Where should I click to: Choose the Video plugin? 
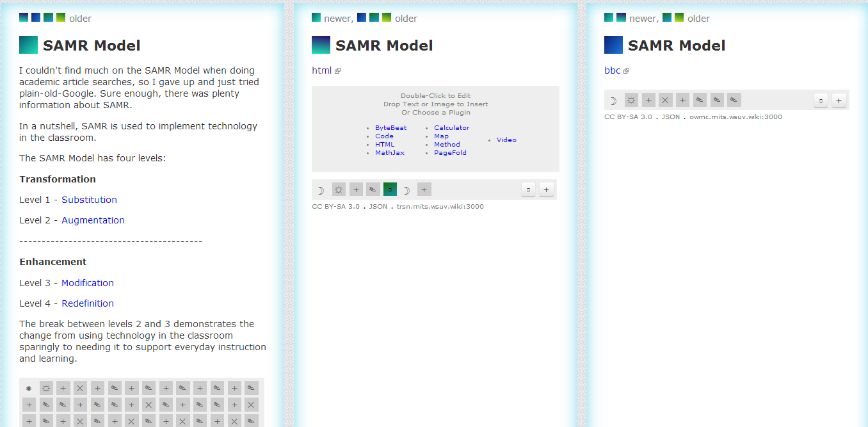(x=506, y=140)
